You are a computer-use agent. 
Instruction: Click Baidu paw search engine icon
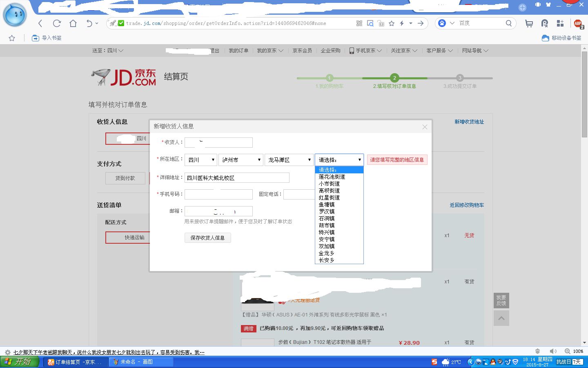pyautogui.click(x=442, y=23)
